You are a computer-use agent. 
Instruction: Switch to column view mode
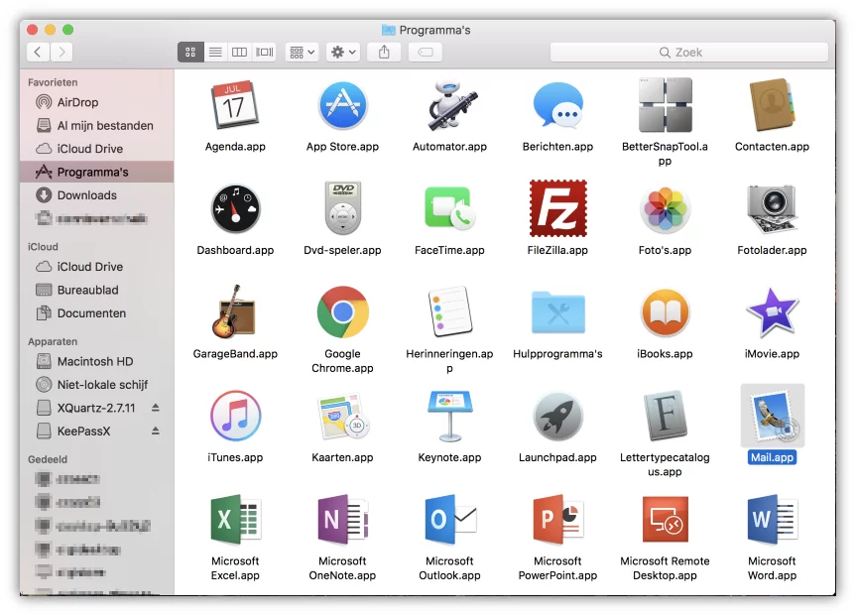(x=240, y=52)
